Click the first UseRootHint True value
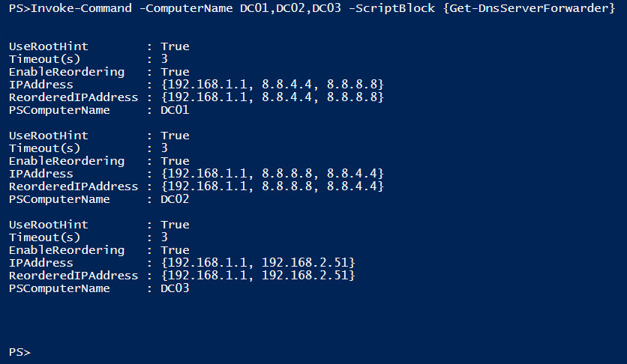The image size is (627, 364). coord(175,46)
